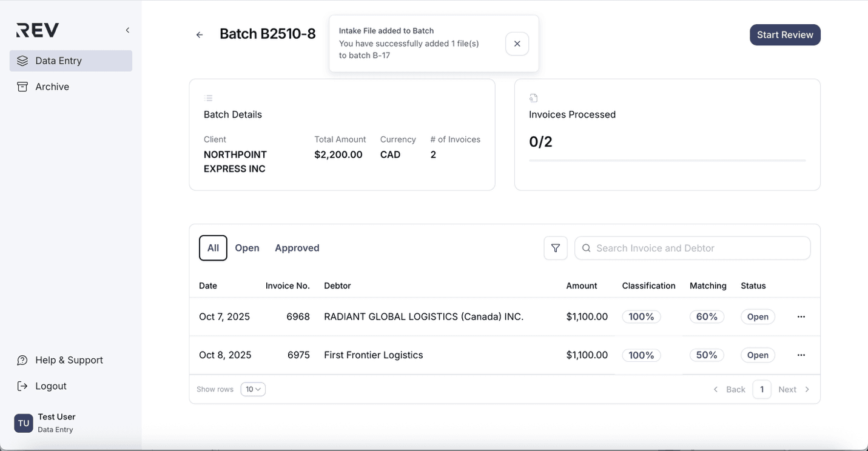
Task: Switch to the Approved invoices tab
Action: [x=297, y=248]
